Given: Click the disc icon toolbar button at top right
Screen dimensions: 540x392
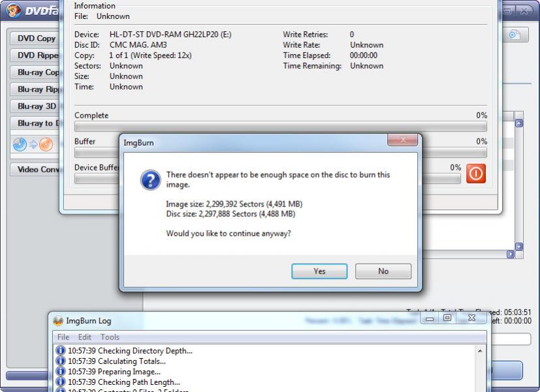Looking at the screenshot, I should point(515,35).
